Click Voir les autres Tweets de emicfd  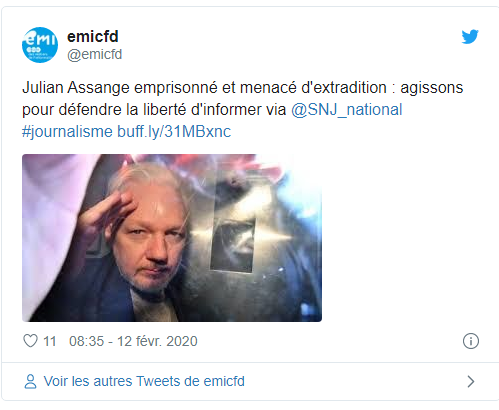pyautogui.click(x=144, y=381)
